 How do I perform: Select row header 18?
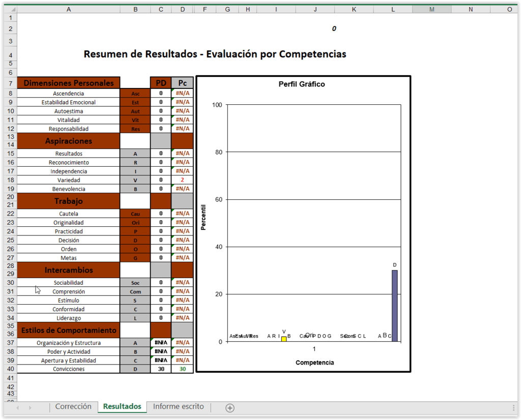(x=10, y=179)
